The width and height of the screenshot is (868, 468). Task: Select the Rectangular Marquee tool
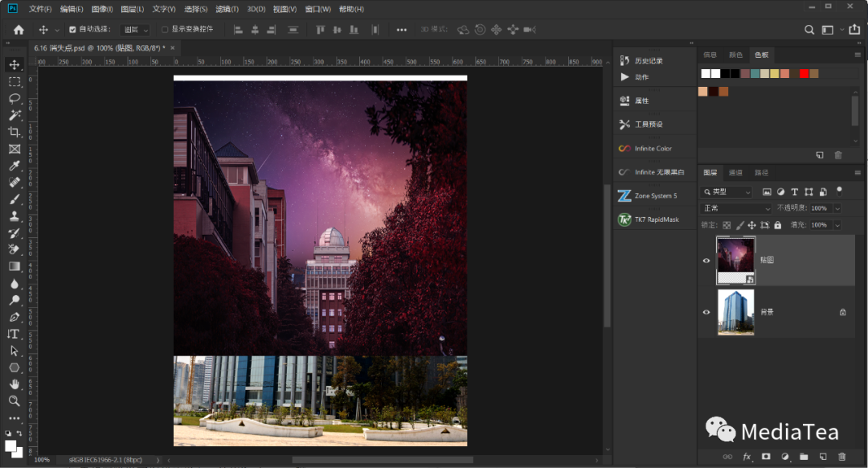click(x=14, y=81)
